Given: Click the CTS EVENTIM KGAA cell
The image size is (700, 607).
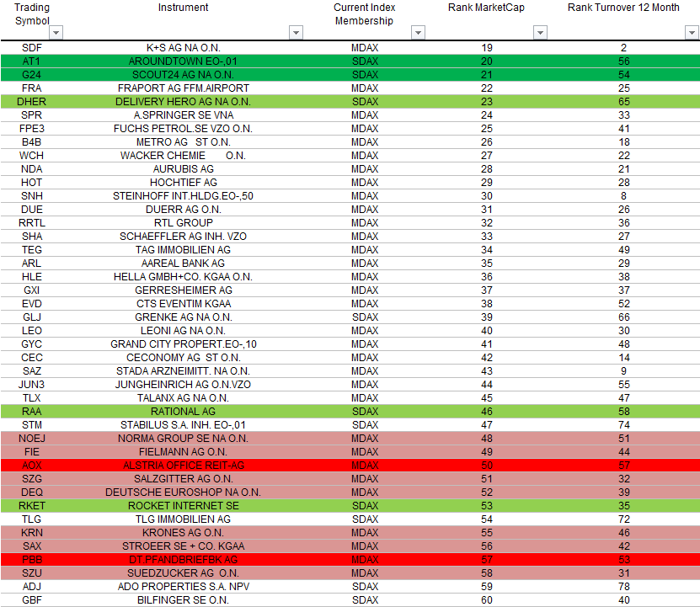Looking at the screenshot, I should coord(183,303).
